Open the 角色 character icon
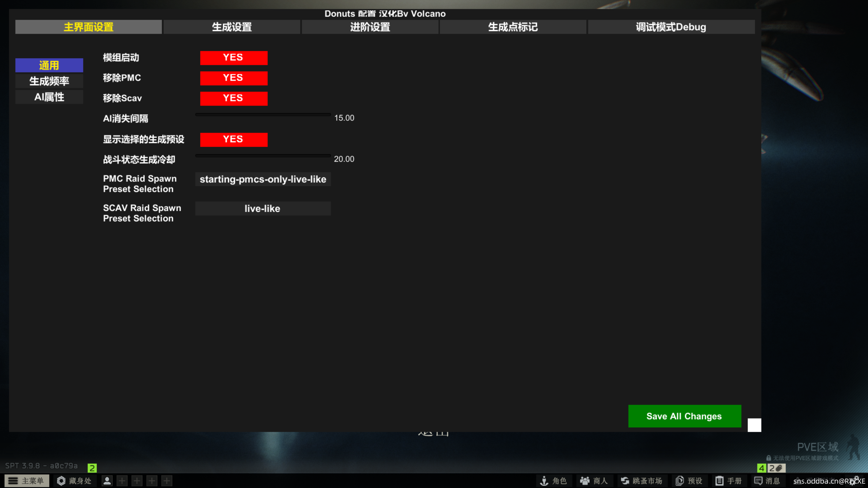868x488 pixels. tap(544, 481)
